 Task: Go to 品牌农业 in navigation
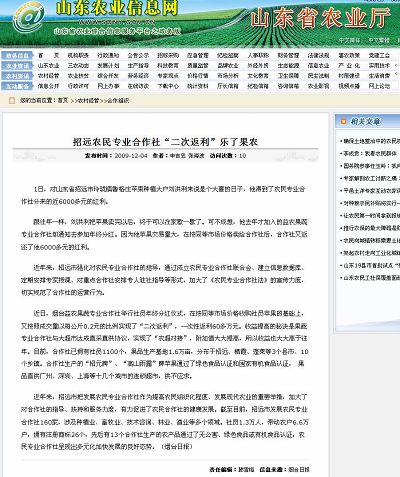tap(228, 66)
